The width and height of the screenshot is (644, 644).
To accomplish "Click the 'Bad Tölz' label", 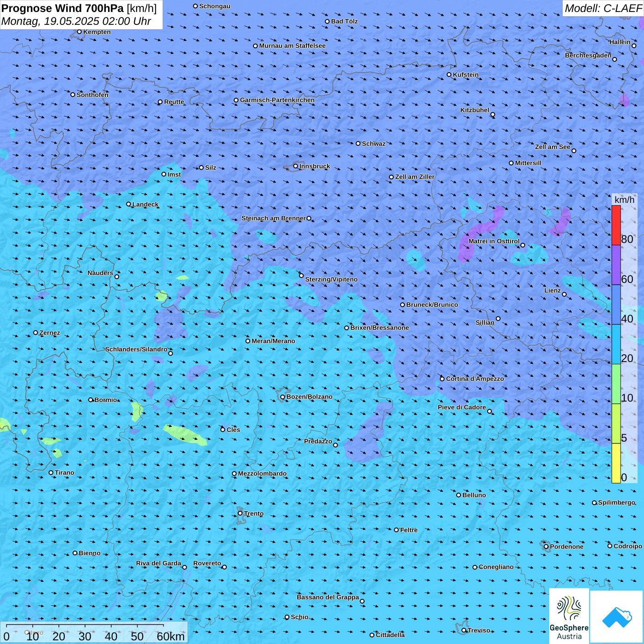I will (x=345, y=21).
